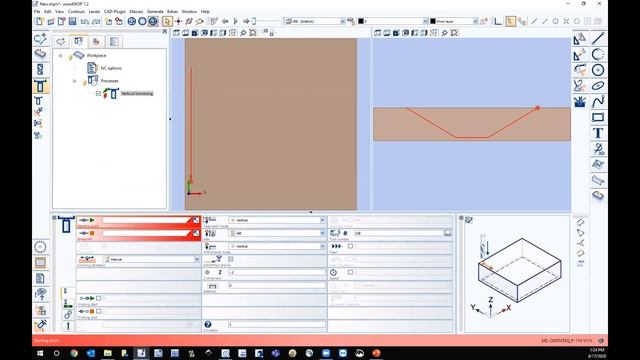
Task: Switch to second tab of tree panel
Action: tap(78, 41)
